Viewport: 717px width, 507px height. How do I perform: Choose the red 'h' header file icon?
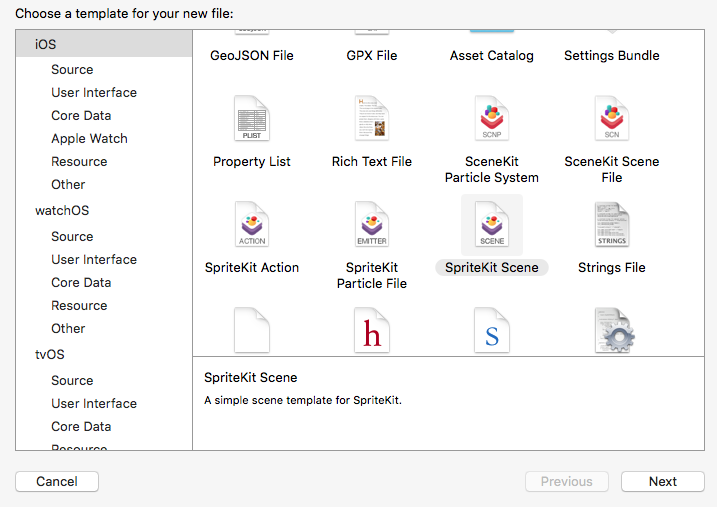click(x=372, y=330)
